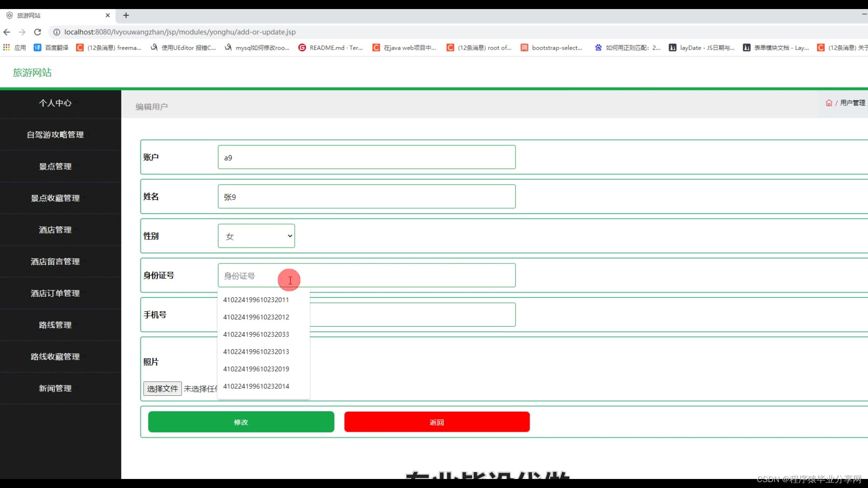Open 酒店订单管理 sidebar menu
Image resolution: width=868 pixels, height=488 pixels.
tap(55, 293)
